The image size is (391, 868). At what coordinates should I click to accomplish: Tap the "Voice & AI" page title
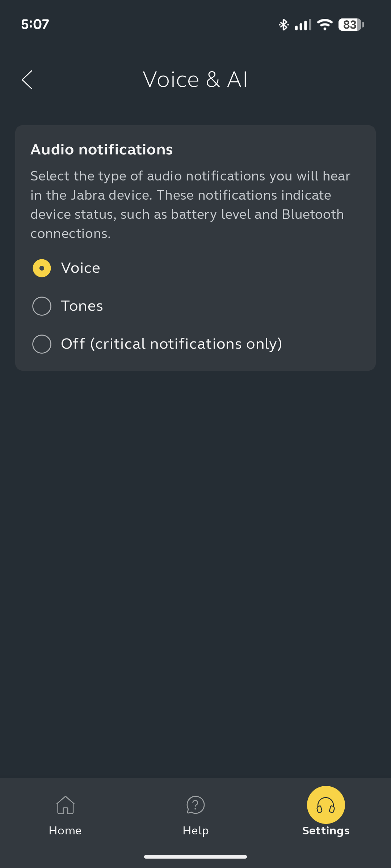point(195,80)
